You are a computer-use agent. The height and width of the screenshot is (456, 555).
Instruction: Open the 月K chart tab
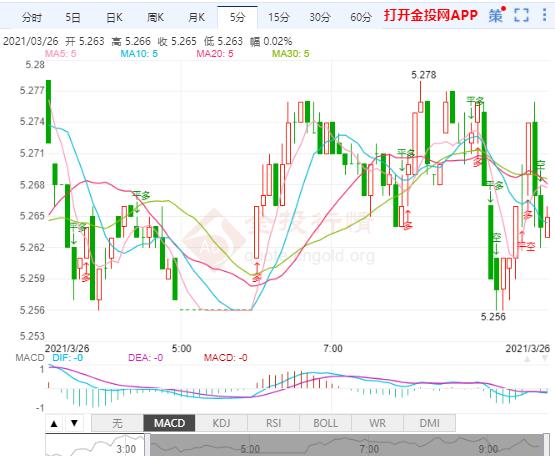[x=196, y=17]
